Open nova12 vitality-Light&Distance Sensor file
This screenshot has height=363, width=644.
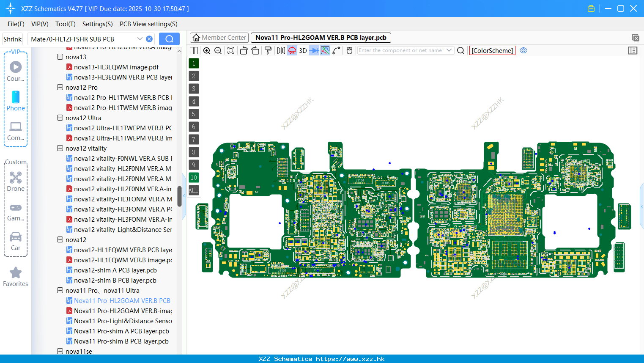(119, 229)
